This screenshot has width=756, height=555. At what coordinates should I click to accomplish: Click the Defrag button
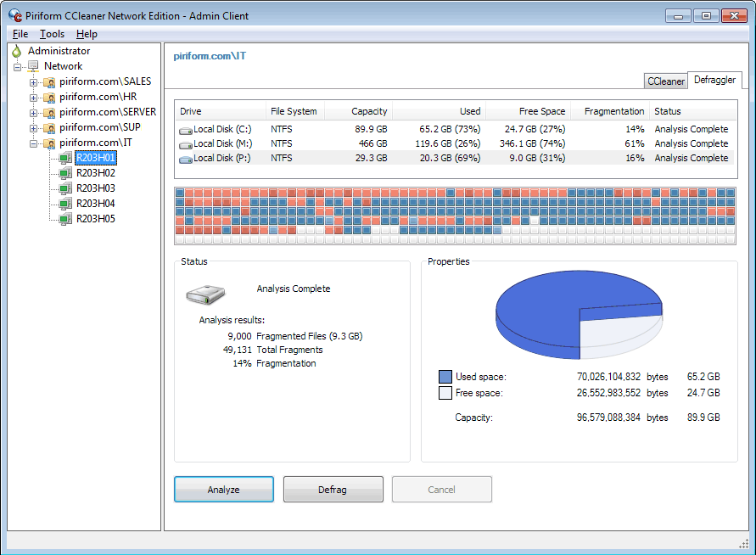(333, 490)
